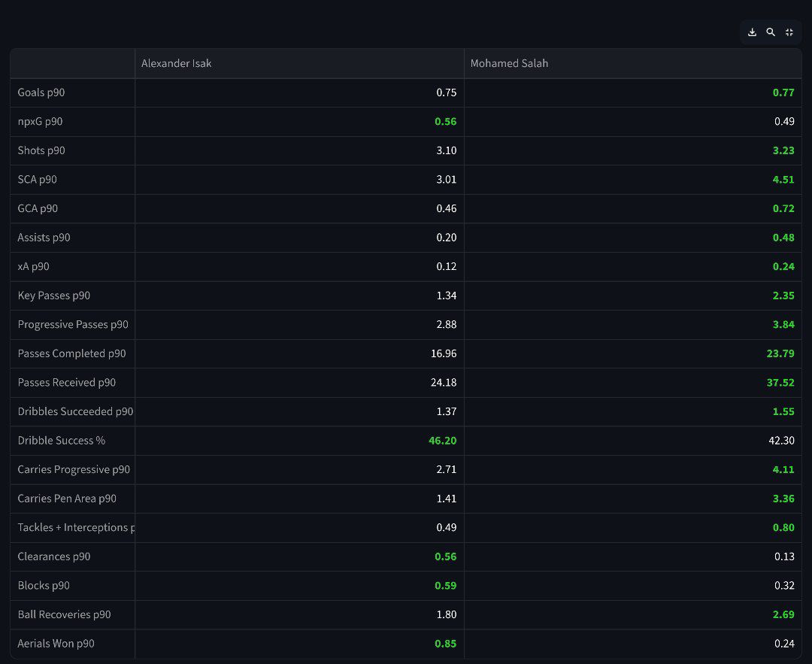Select the SCA p90 row label

(38, 180)
